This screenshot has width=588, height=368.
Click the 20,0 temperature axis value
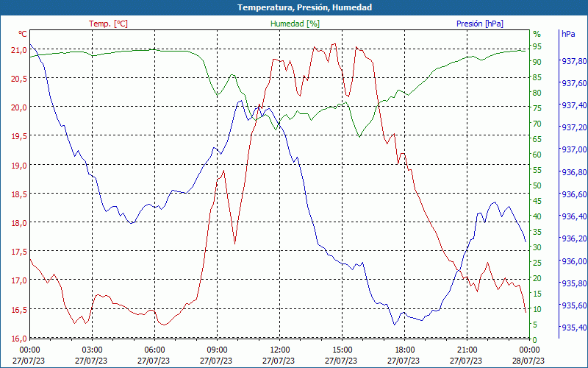18,107
